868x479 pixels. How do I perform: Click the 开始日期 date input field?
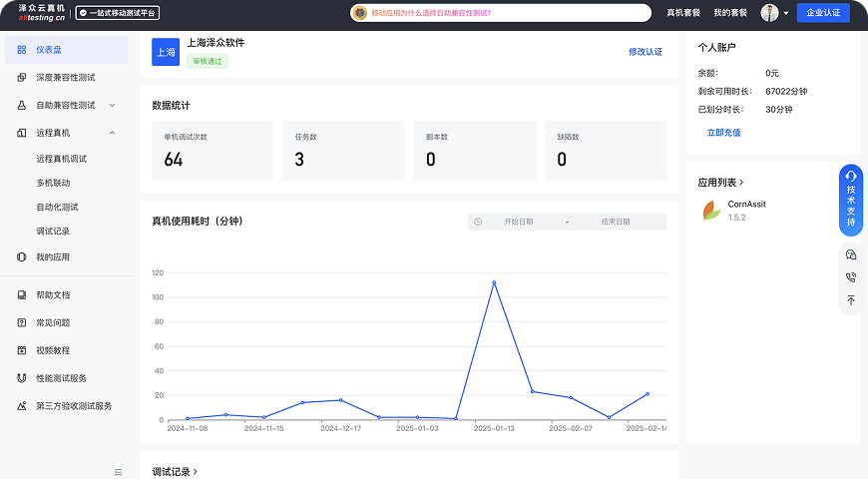(x=518, y=222)
